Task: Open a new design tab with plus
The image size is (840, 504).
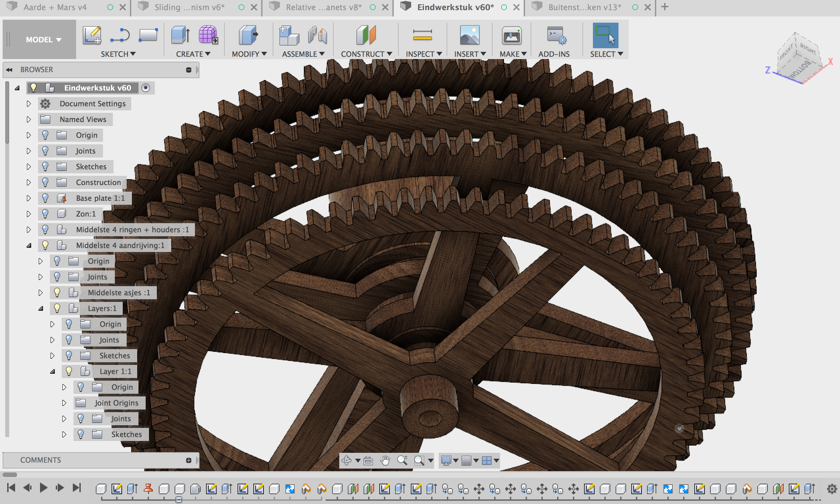Action: click(x=665, y=7)
